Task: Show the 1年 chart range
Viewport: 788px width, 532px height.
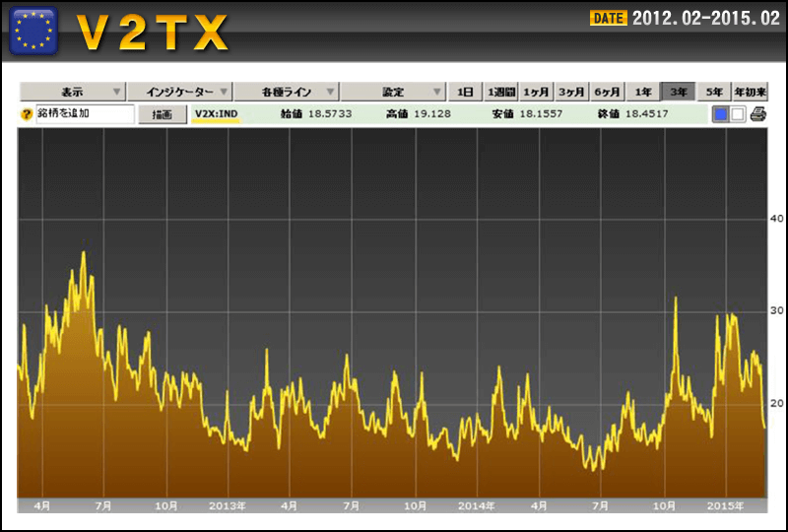Action: [x=642, y=92]
